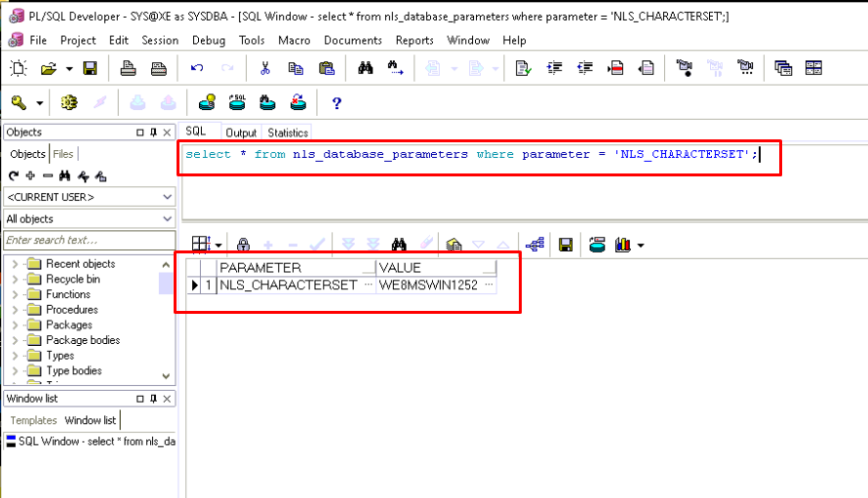Open dropdown arrow next to chart icon

click(641, 246)
